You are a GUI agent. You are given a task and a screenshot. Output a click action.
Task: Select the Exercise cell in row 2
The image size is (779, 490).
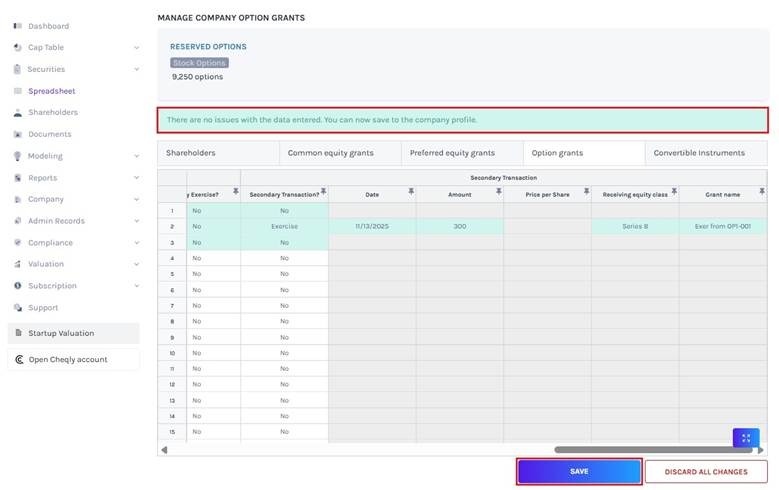(284, 227)
